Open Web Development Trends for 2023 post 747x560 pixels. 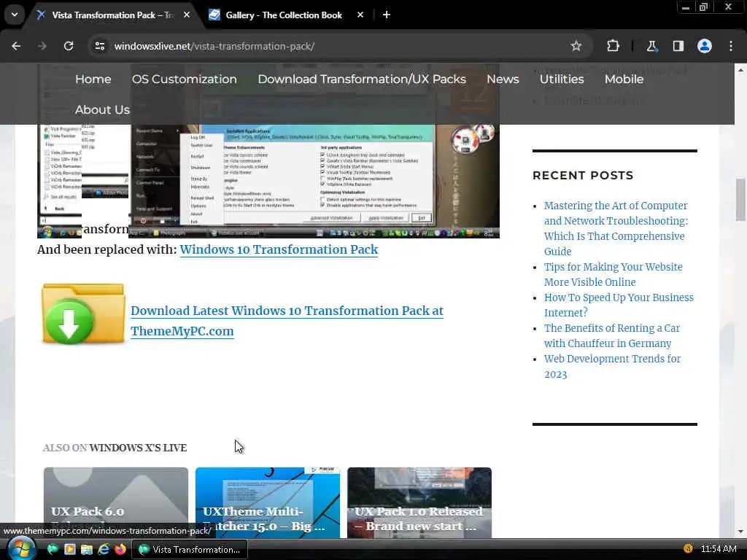612,366
